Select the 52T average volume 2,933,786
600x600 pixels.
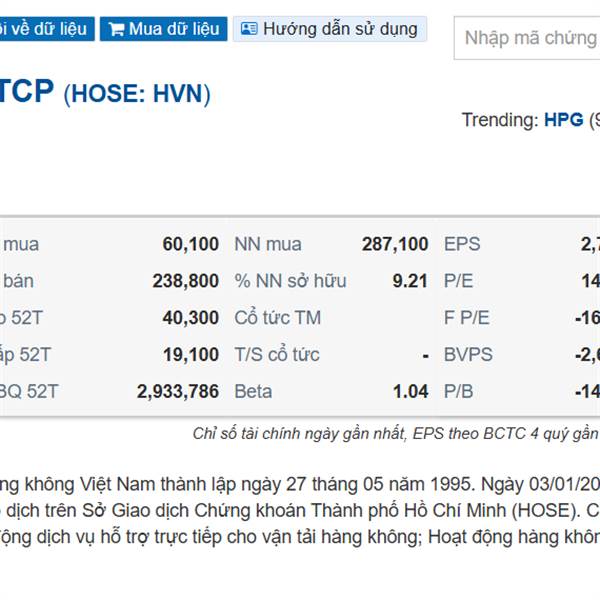[178, 391]
